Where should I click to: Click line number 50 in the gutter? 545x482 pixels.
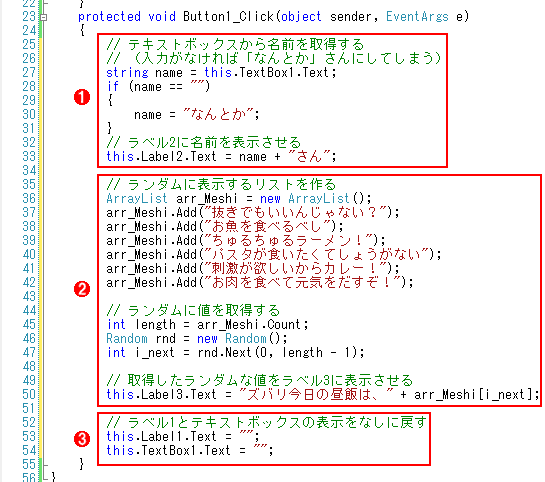29,394
